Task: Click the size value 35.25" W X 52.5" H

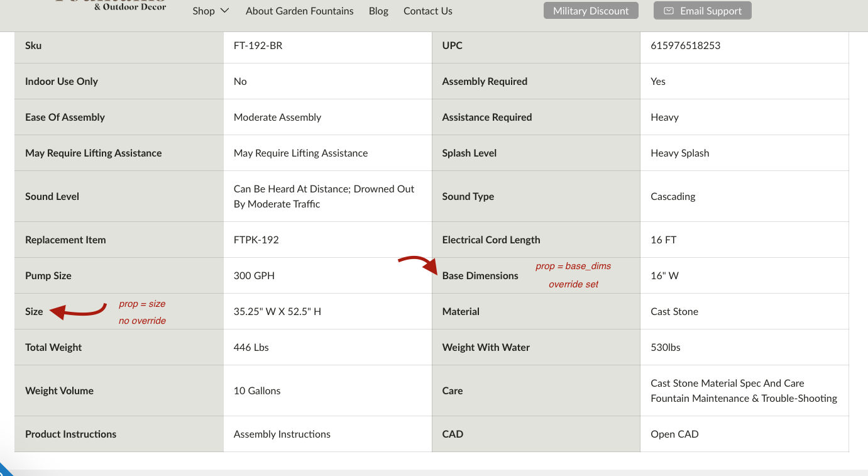Action: (x=277, y=311)
